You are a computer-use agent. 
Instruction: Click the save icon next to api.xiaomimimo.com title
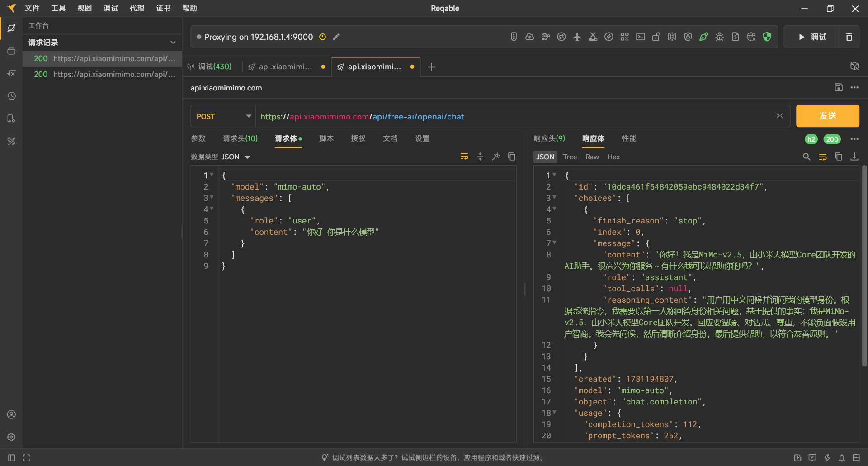pos(839,87)
